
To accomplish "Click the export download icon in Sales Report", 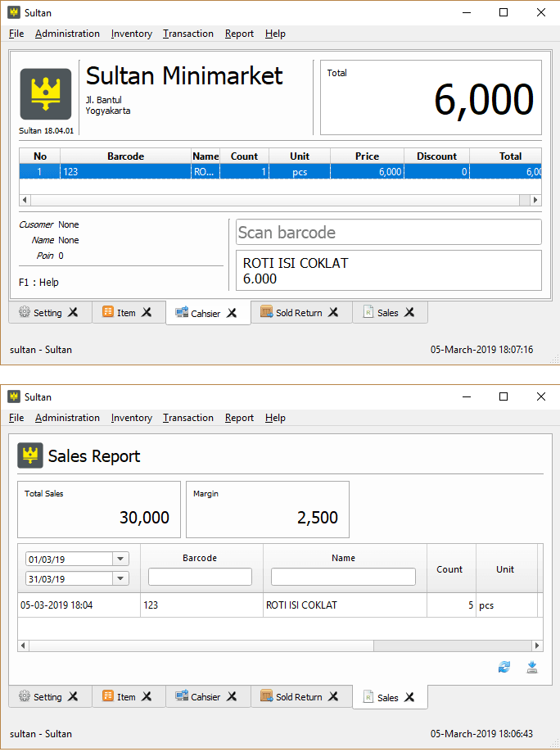I will pyautogui.click(x=532, y=668).
